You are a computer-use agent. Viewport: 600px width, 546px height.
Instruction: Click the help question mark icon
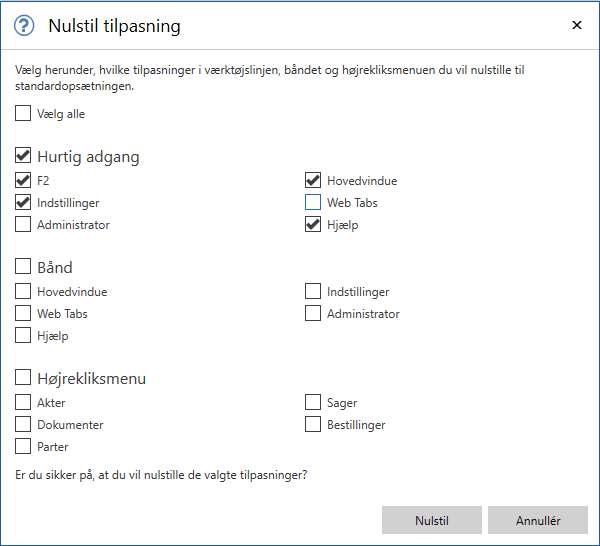point(25,26)
